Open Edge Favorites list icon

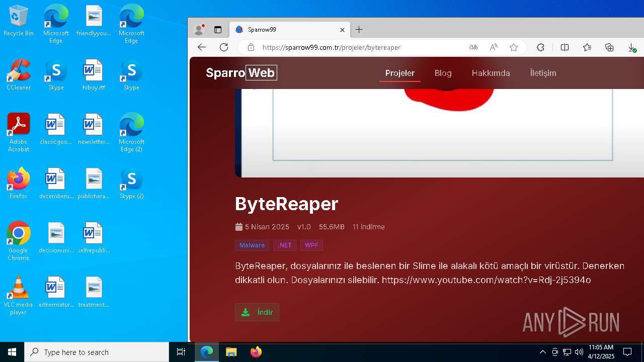click(x=587, y=47)
